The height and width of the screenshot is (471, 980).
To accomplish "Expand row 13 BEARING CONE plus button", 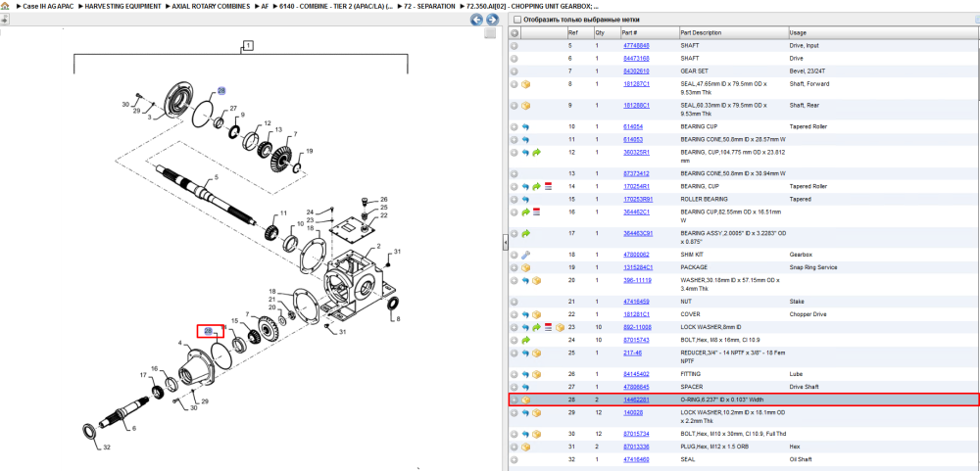I will [x=514, y=173].
